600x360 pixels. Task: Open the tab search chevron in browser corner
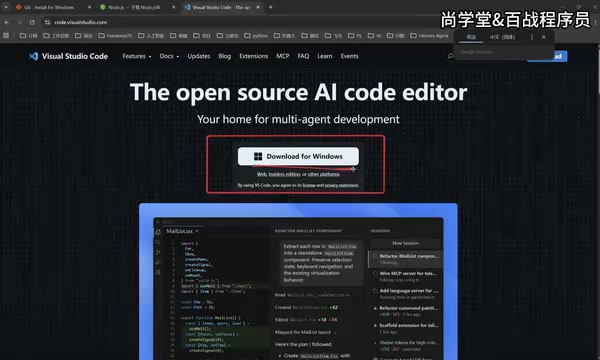[x=6, y=7]
